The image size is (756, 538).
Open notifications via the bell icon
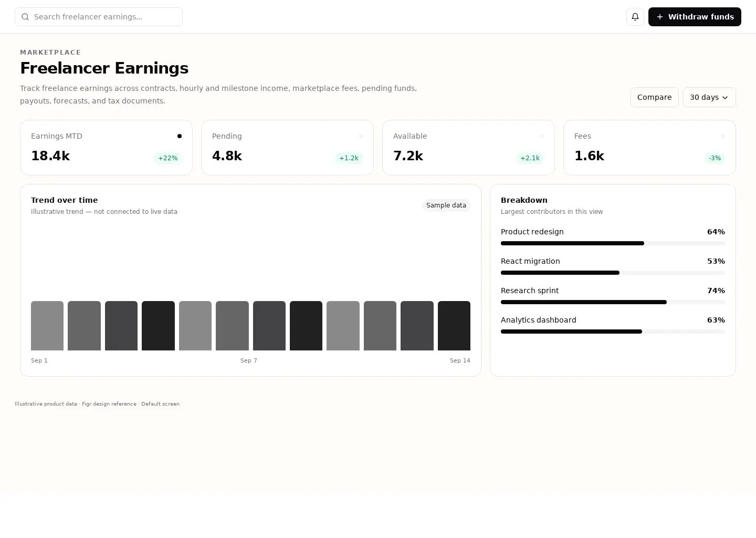[x=635, y=17]
